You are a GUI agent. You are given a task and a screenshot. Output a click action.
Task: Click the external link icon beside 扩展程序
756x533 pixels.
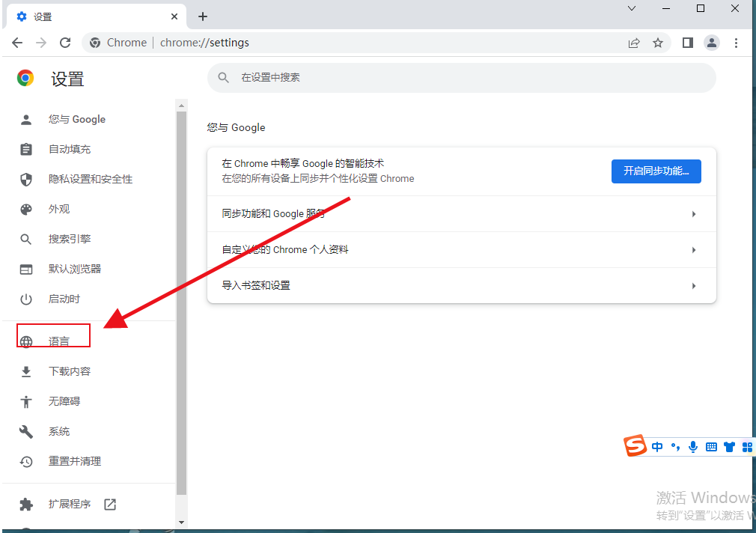point(110,504)
